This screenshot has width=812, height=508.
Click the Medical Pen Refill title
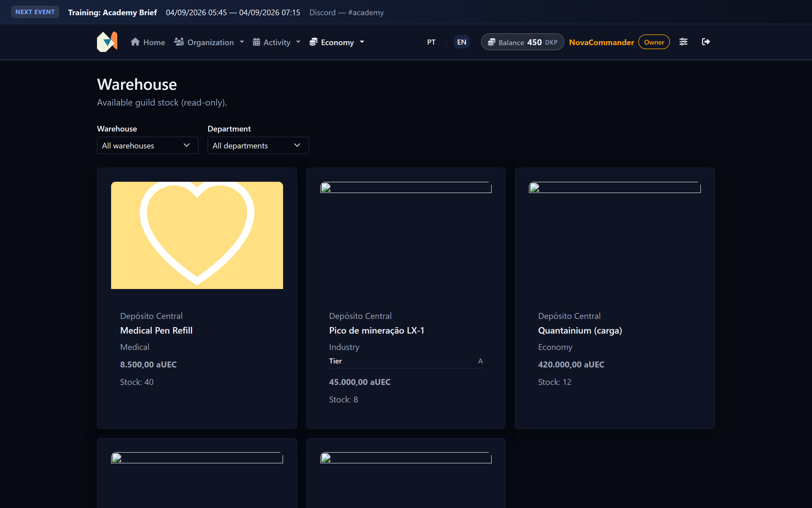[x=156, y=330]
